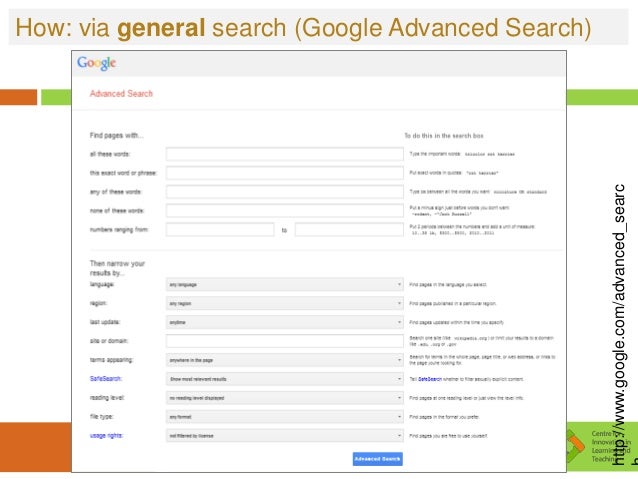Expand the file type dropdown
Screen dimensions: 638x479
pyautogui.click(x=284, y=417)
